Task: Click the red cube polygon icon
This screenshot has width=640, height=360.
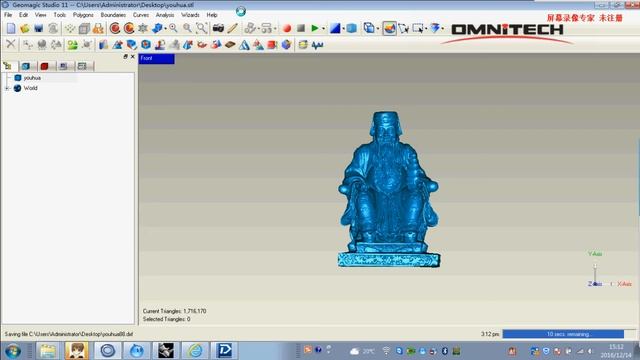Action: (272, 44)
